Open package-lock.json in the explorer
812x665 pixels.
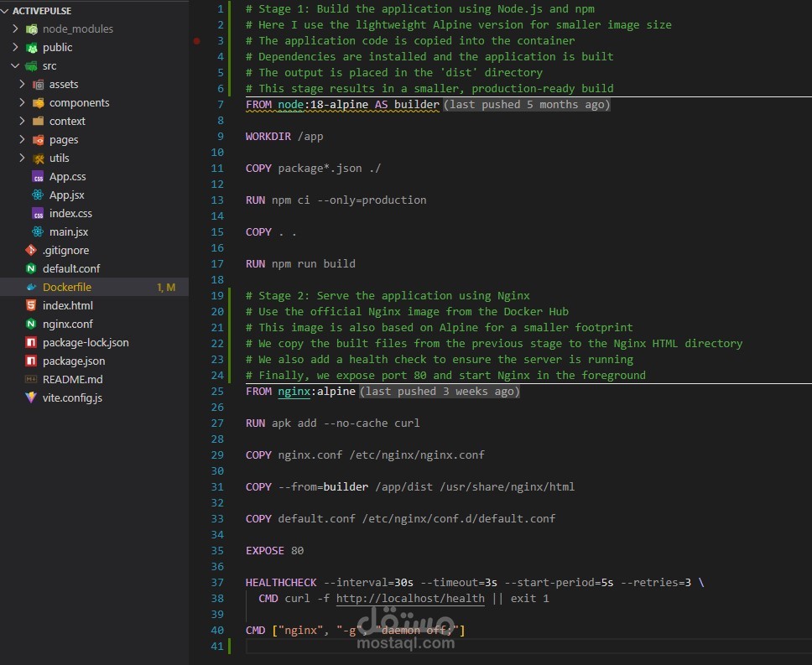[86, 343]
